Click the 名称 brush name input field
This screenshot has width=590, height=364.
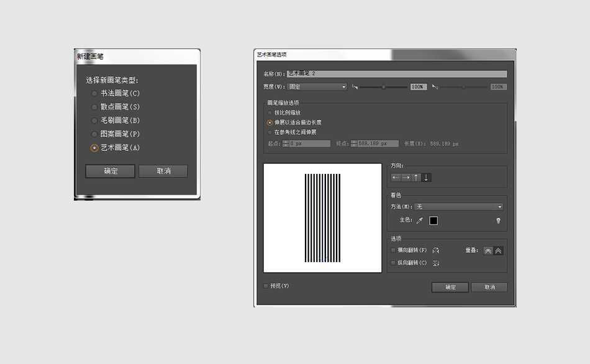pos(397,74)
